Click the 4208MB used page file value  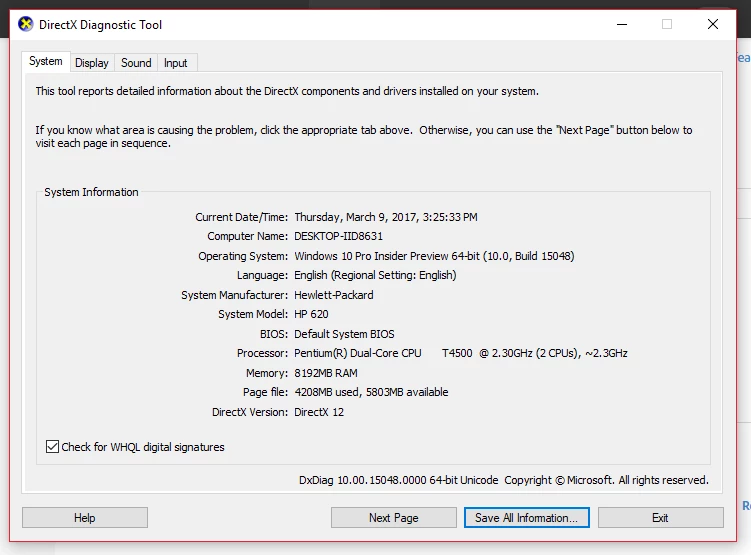(371, 392)
